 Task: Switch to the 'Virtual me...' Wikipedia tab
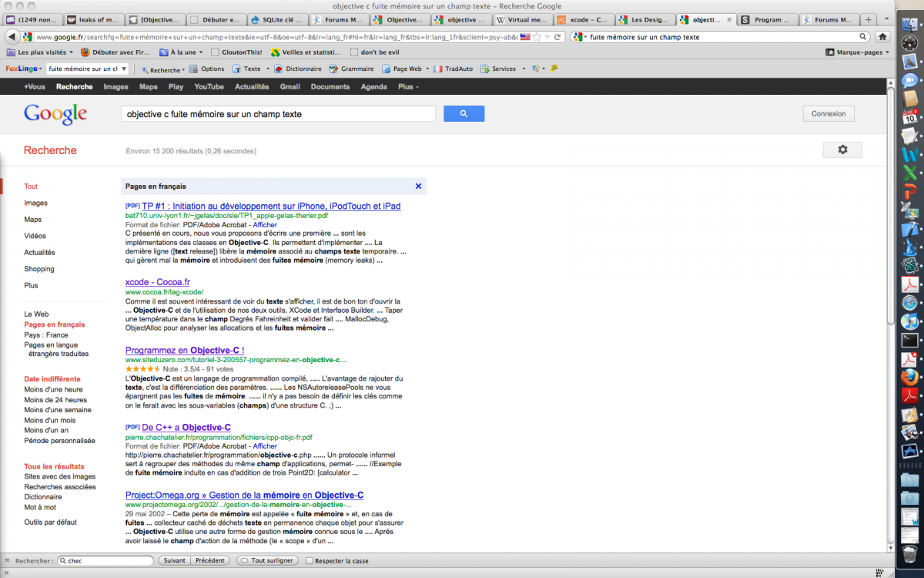point(523,19)
